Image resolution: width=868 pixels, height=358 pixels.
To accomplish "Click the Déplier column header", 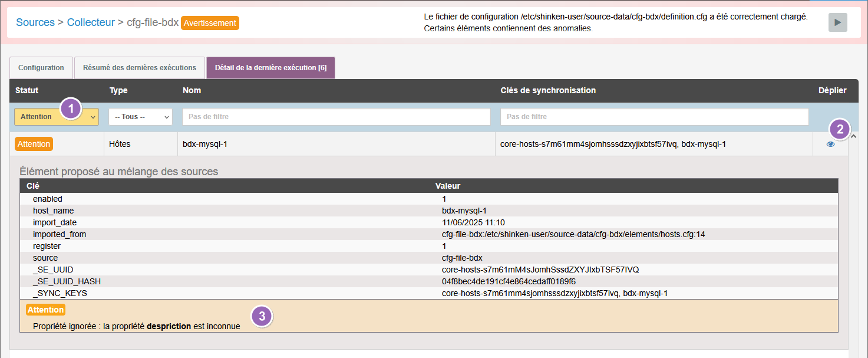I will pos(832,90).
